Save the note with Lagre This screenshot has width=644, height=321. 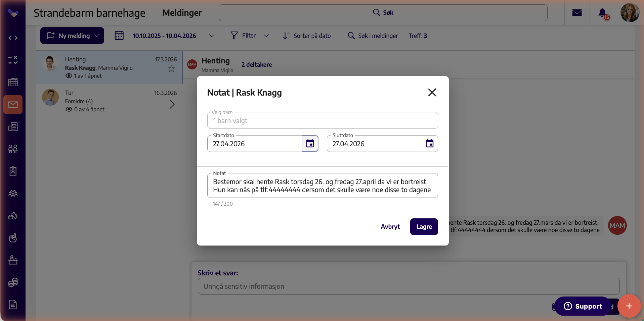pos(424,227)
